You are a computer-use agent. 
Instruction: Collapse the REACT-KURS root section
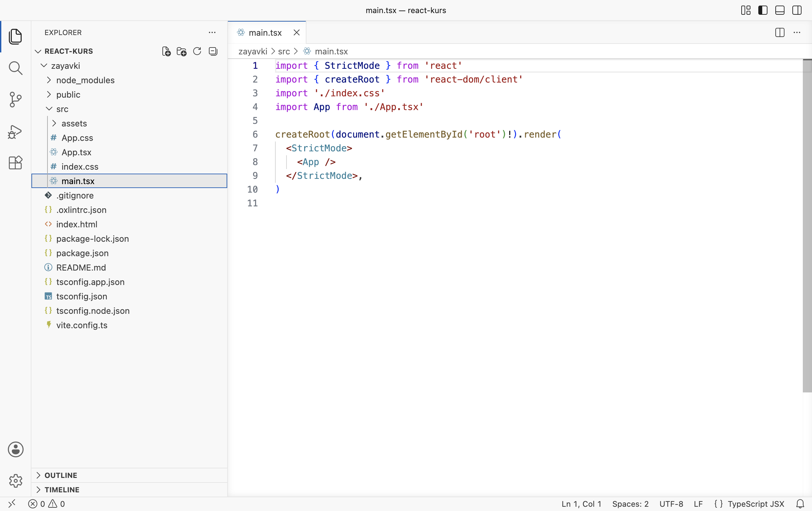point(38,51)
